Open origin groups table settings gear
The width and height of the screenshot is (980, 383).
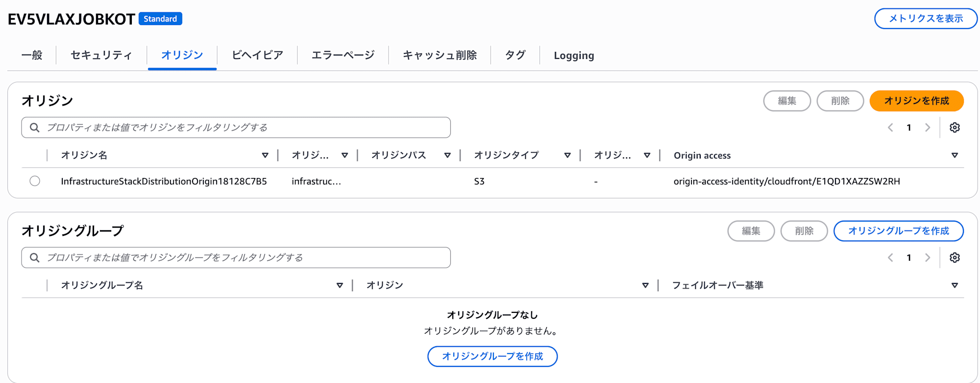click(x=955, y=257)
